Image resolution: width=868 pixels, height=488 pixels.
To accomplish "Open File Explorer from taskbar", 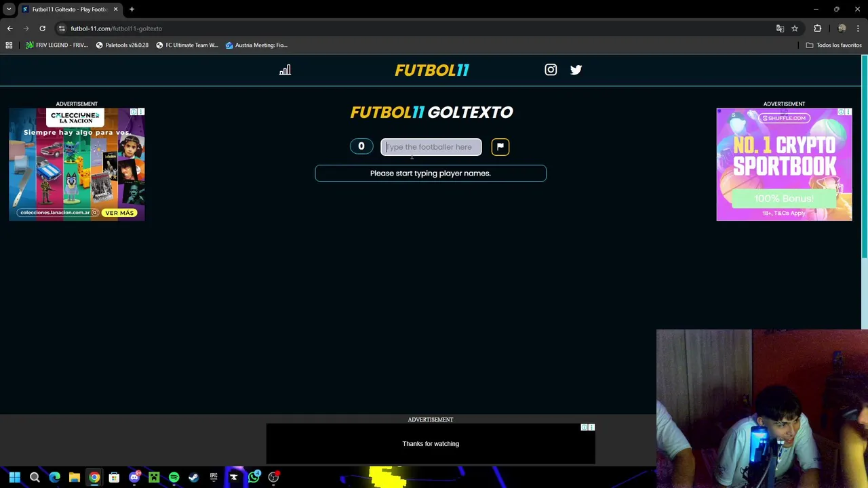I will click(x=74, y=477).
